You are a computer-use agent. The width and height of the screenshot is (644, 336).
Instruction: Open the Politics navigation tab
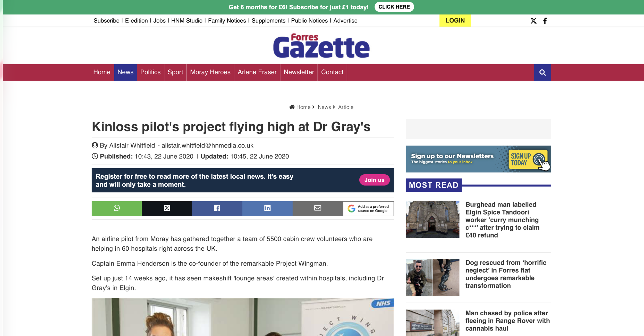pos(150,72)
